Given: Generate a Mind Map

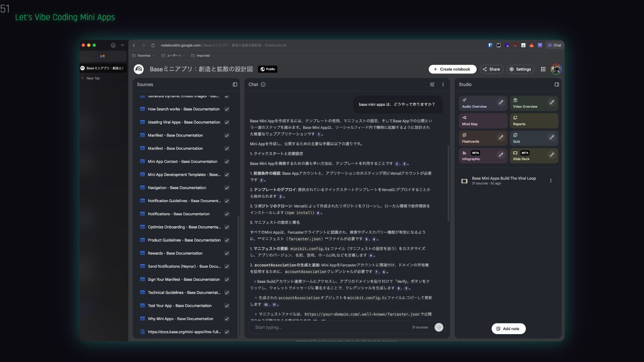Looking at the screenshot, I should 482,121.
